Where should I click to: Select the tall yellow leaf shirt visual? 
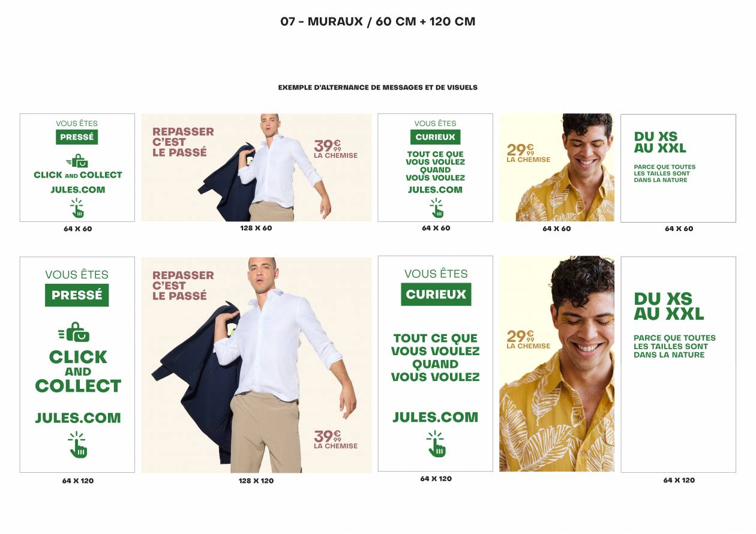tap(557, 364)
